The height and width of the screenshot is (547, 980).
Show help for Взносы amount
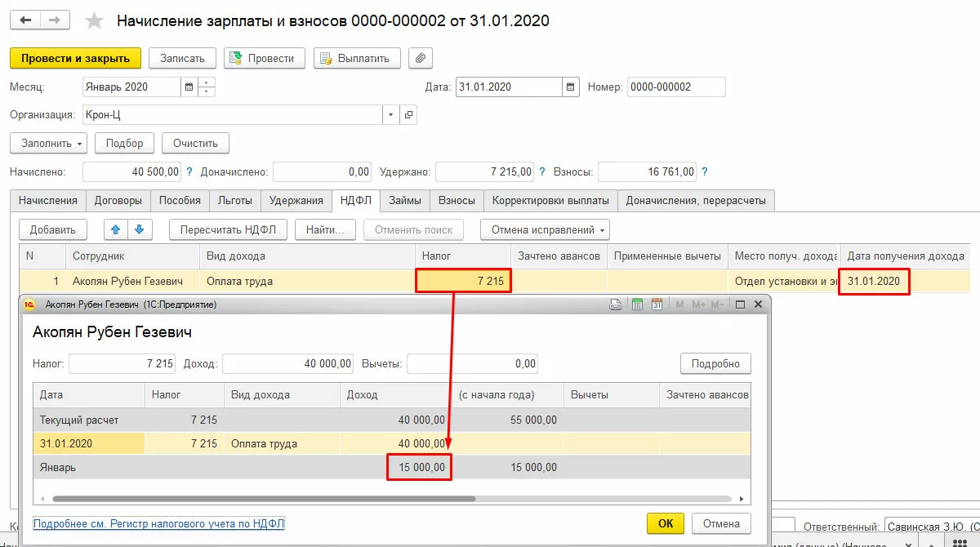tap(705, 171)
